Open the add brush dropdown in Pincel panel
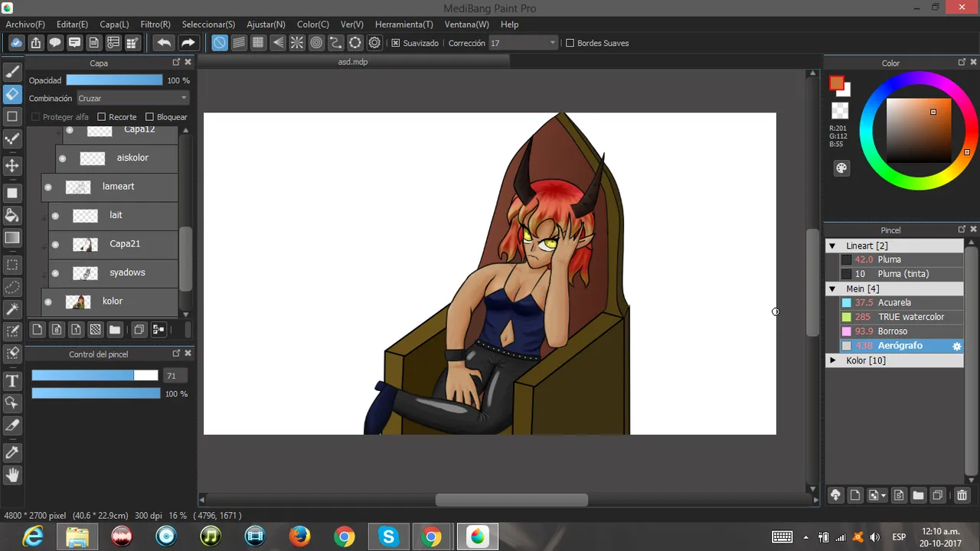The width and height of the screenshot is (980, 551). click(877, 495)
